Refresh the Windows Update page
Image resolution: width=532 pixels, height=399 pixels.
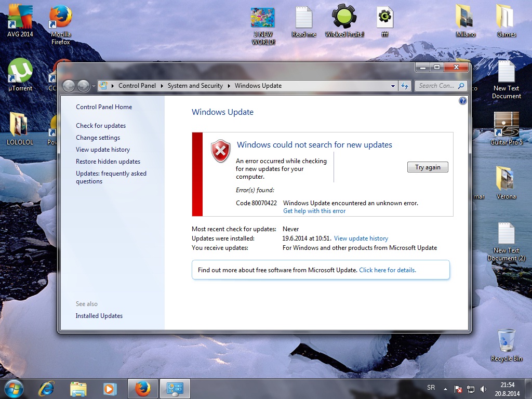[405, 86]
